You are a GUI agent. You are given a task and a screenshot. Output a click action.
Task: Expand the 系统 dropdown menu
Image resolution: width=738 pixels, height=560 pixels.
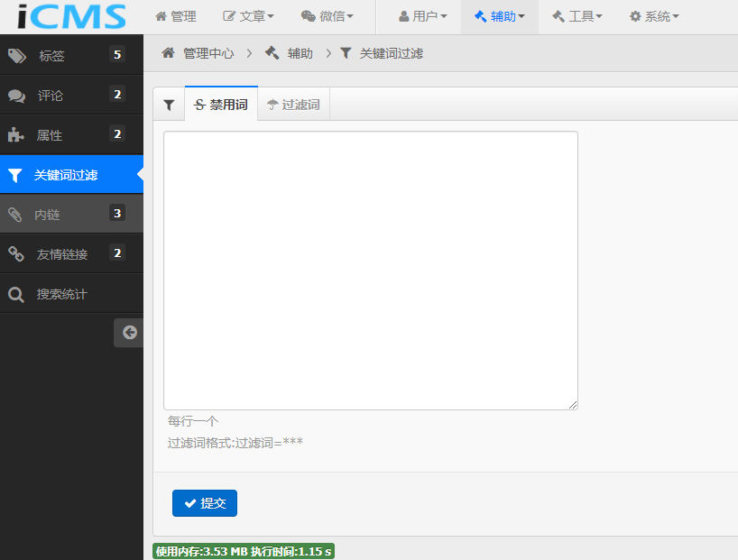click(x=654, y=16)
